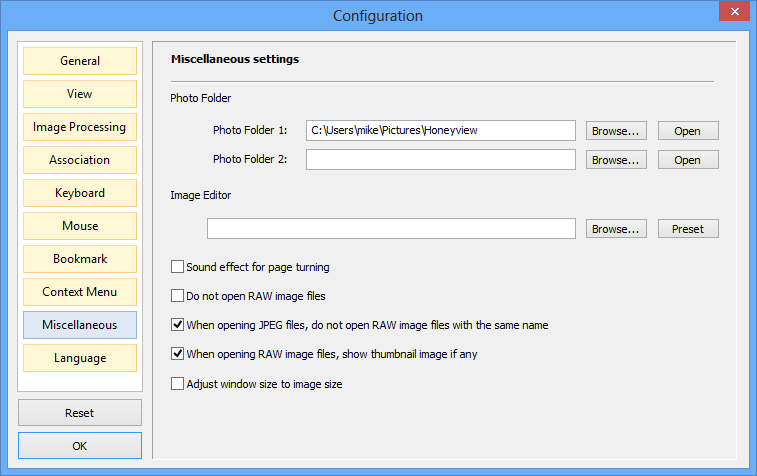Open Photo Folder 2 button

(x=688, y=160)
